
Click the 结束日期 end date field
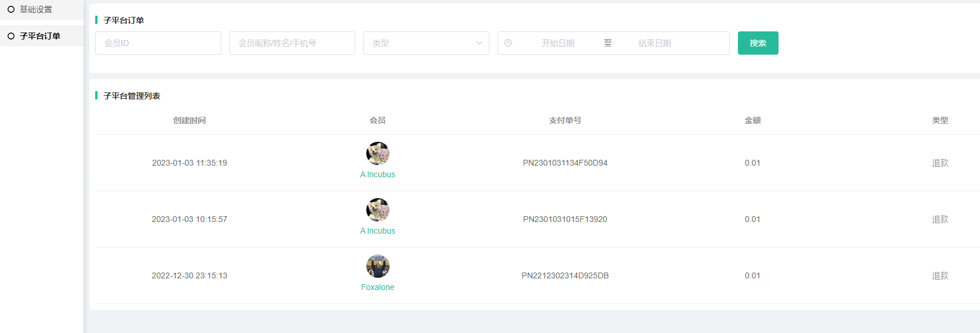(x=654, y=43)
